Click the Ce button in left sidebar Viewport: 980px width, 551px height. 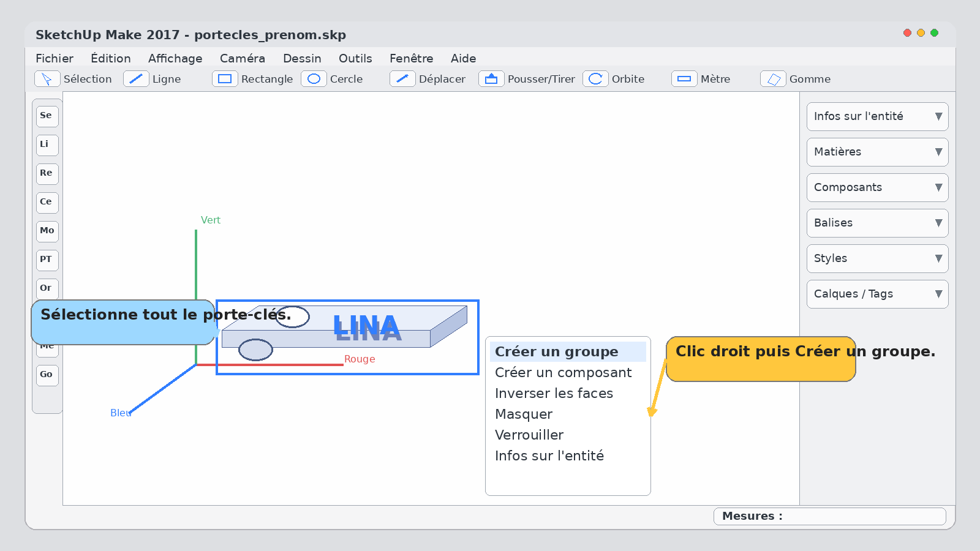coord(47,203)
